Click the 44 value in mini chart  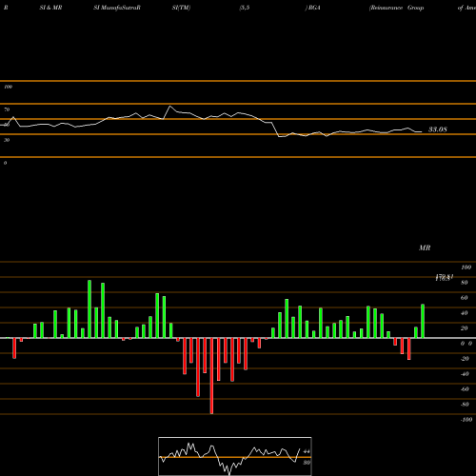coord(307,451)
